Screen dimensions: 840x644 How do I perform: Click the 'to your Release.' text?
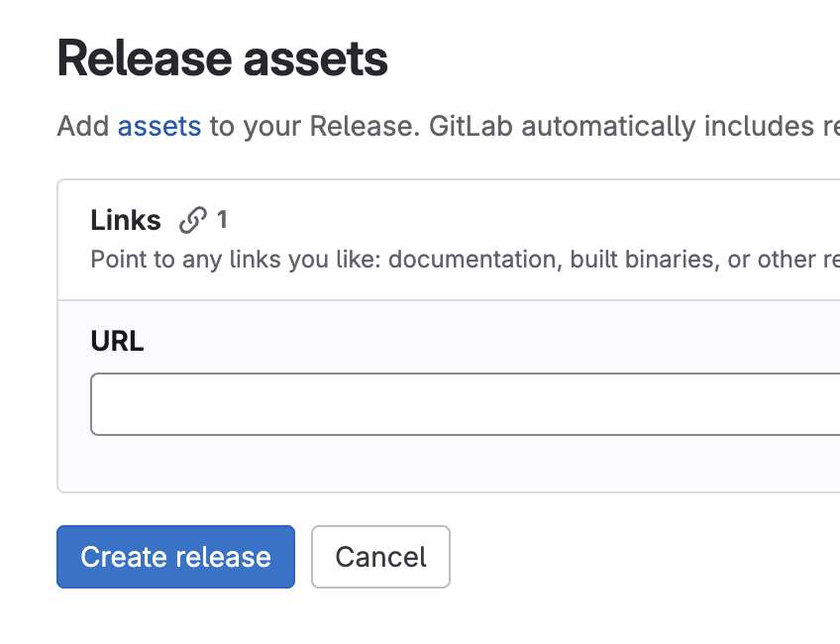pos(314,127)
